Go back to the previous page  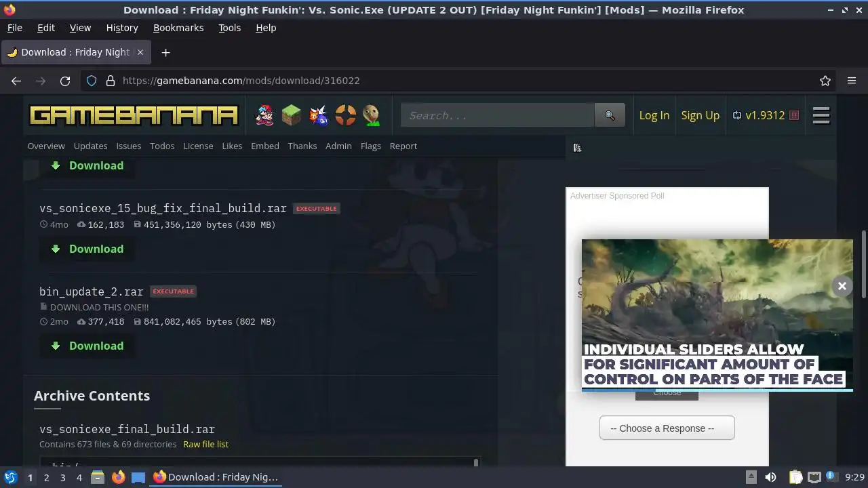pos(16,81)
